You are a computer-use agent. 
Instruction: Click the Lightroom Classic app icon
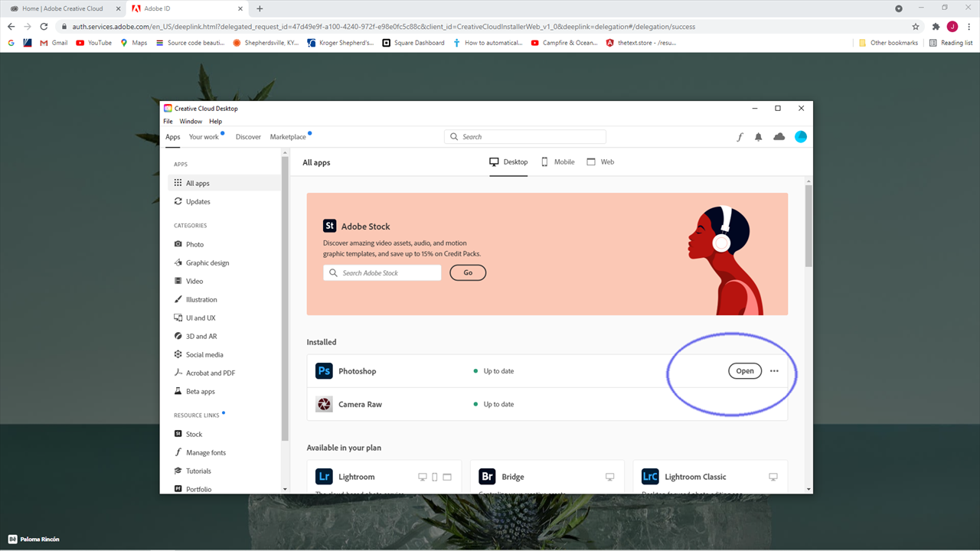click(650, 477)
